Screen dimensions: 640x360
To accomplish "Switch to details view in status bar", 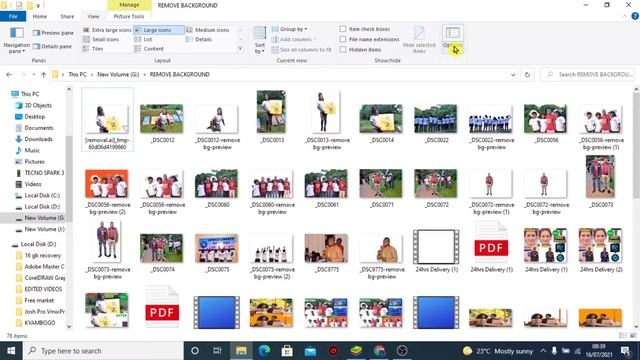I will 622,336.
